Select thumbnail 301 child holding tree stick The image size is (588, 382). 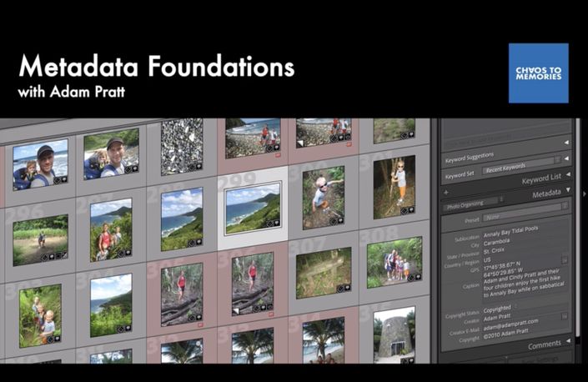click(395, 188)
